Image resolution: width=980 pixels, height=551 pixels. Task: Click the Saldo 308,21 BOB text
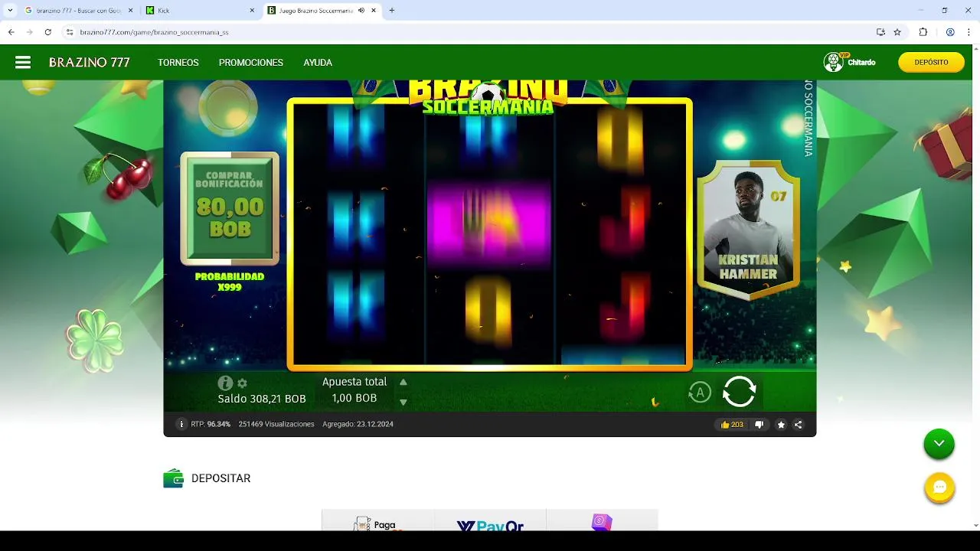coord(262,399)
